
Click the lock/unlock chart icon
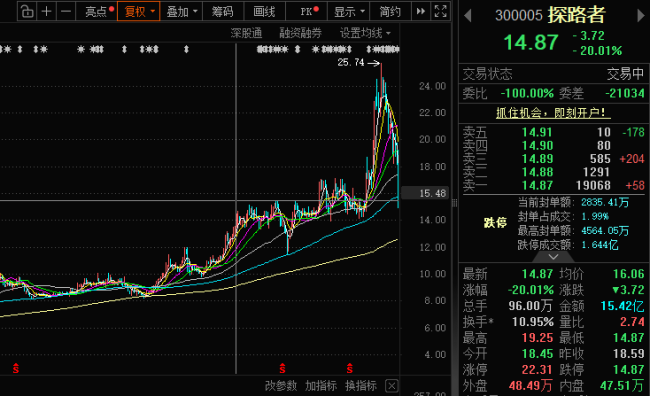(x=27, y=11)
